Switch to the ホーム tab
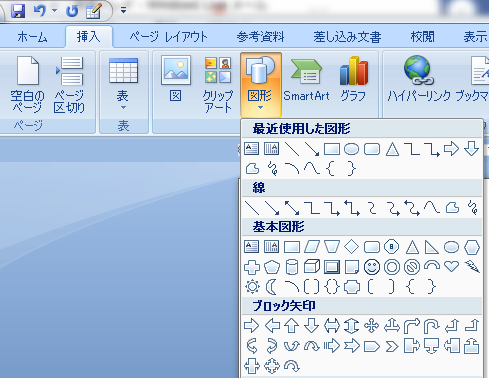The width and height of the screenshot is (489, 378). click(32, 37)
